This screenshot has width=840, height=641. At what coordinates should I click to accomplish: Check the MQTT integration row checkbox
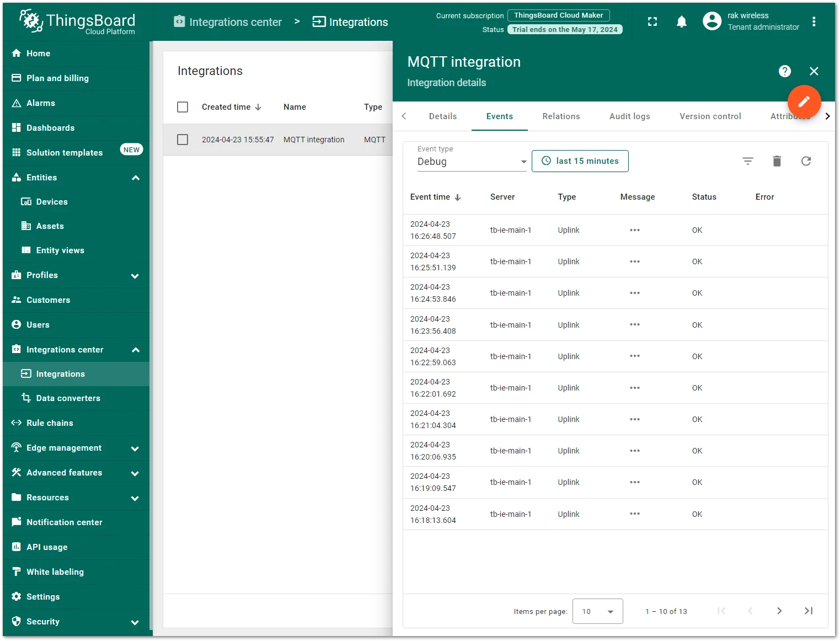(x=183, y=140)
